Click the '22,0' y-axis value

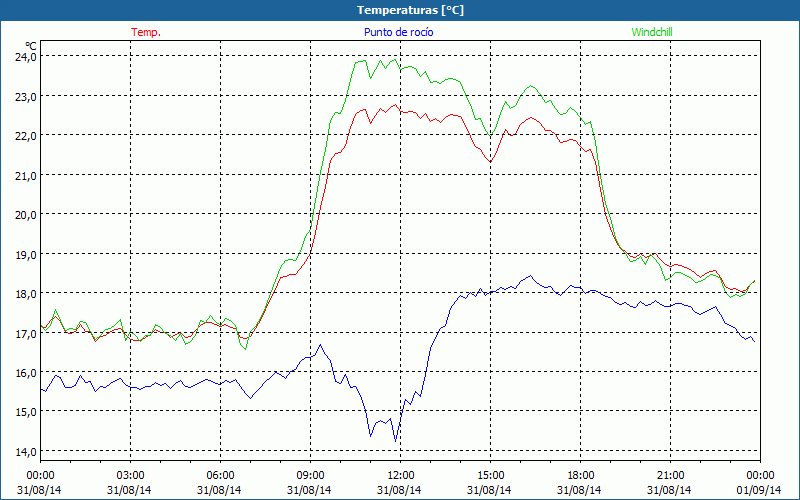(26, 136)
